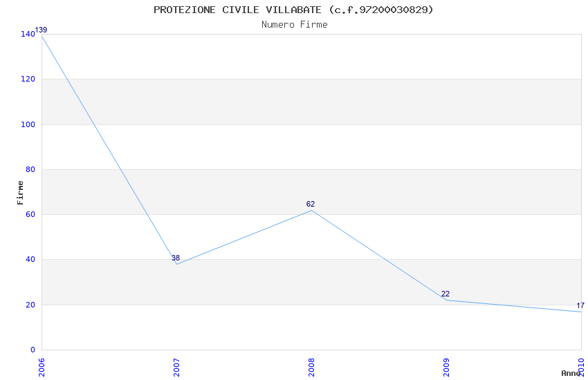Click the 2009 x-axis year label

[446, 366]
